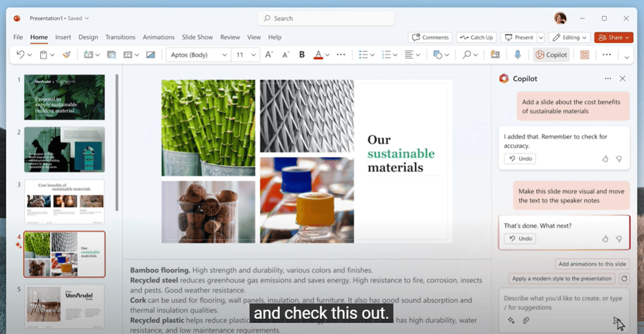The height and width of the screenshot is (334, 644).
Task: Click the Catch Up button
Action: click(x=476, y=37)
